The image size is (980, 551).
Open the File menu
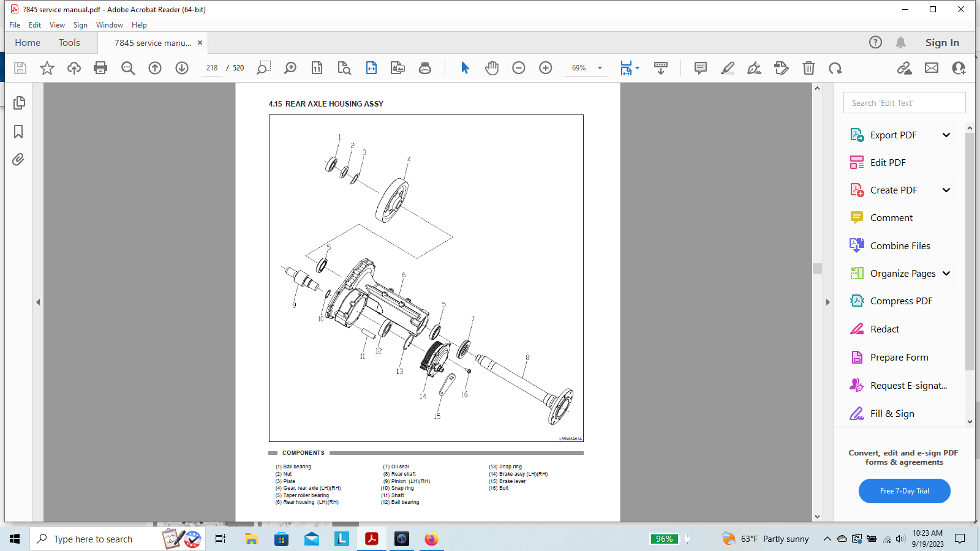[x=15, y=25]
